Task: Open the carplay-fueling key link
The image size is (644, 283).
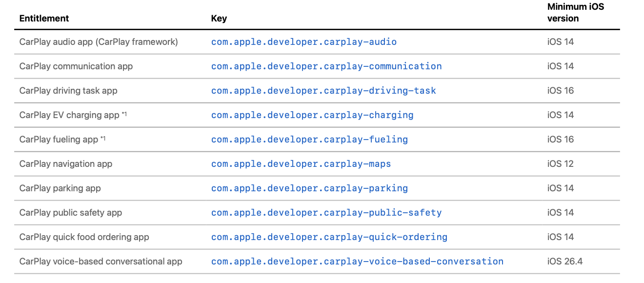Action: click(309, 140)
